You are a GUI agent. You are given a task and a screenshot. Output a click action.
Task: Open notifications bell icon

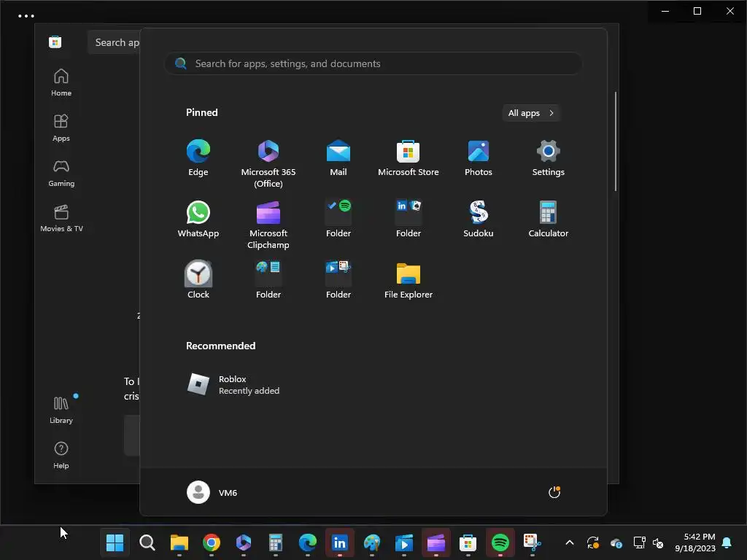(x=727, y=542)
